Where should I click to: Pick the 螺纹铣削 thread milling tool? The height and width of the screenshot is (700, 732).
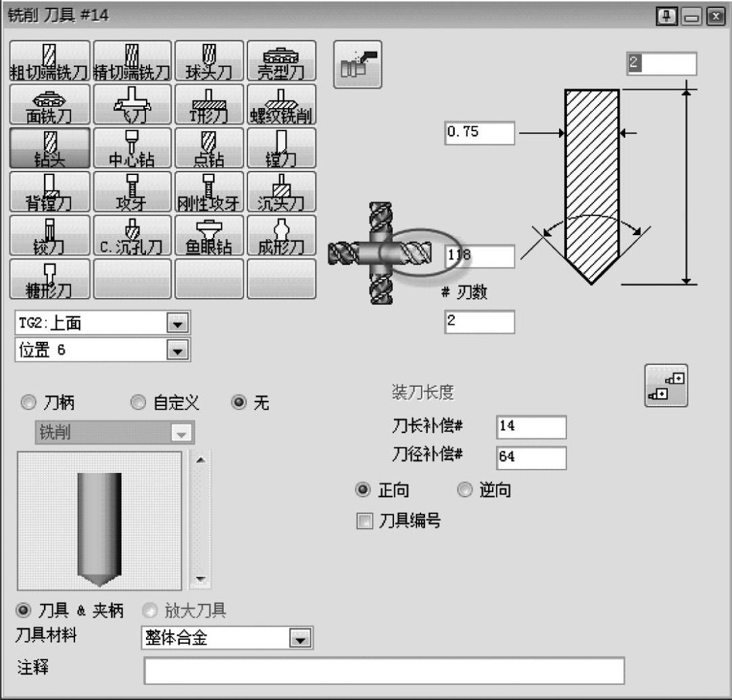point(281,105)
